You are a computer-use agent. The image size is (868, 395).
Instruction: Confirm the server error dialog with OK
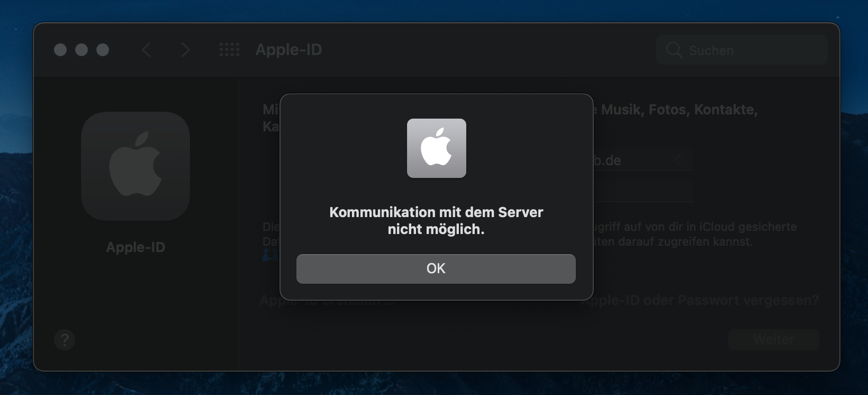436,268
